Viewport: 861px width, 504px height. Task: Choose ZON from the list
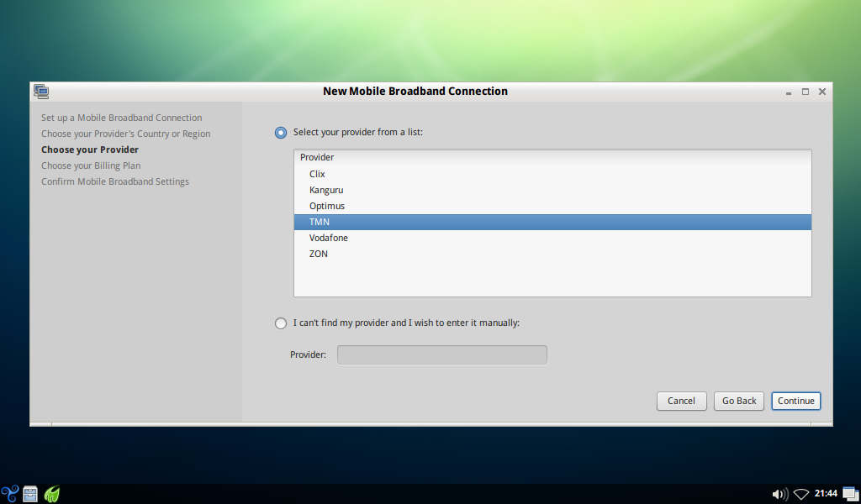click(x=318, y=254)
